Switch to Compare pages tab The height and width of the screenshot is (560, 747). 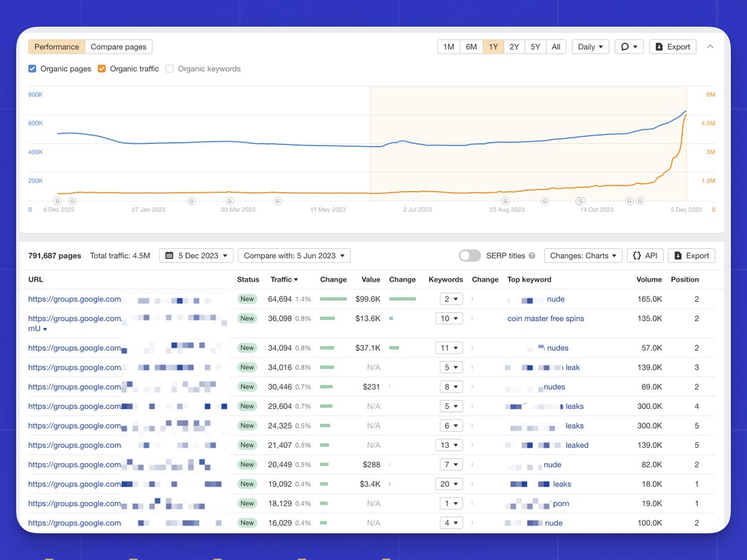pyautogui.click(x=118, y=47)
